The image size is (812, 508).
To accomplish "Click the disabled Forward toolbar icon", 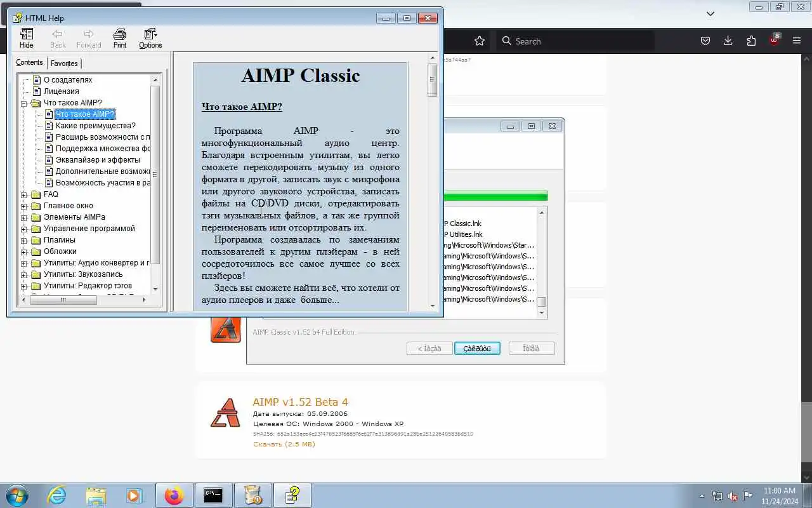I will pyautogui.click(x=89, y=38).
